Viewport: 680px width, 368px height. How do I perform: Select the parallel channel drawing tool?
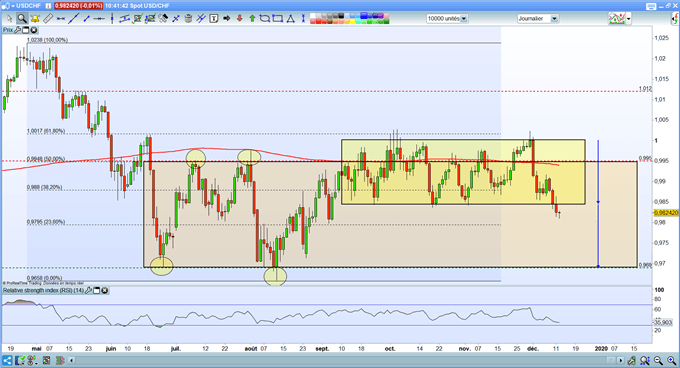pyautogui.click(x=124, y=19)
